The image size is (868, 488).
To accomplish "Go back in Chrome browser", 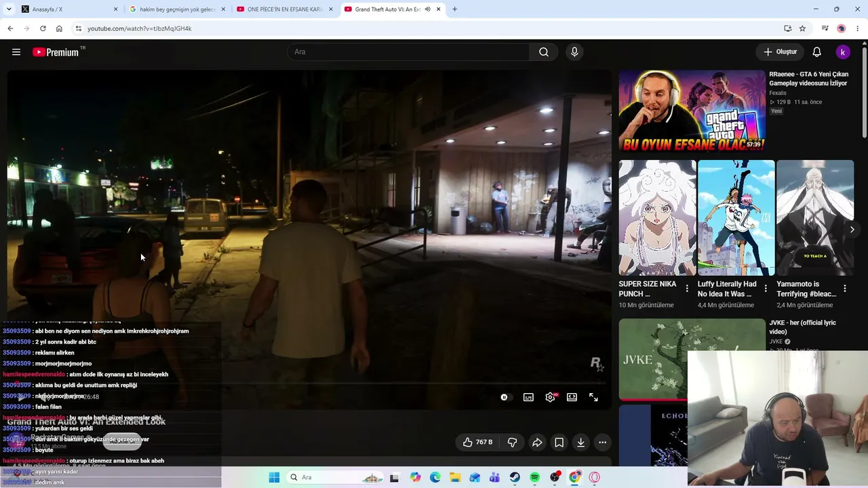I will [10, 28].
